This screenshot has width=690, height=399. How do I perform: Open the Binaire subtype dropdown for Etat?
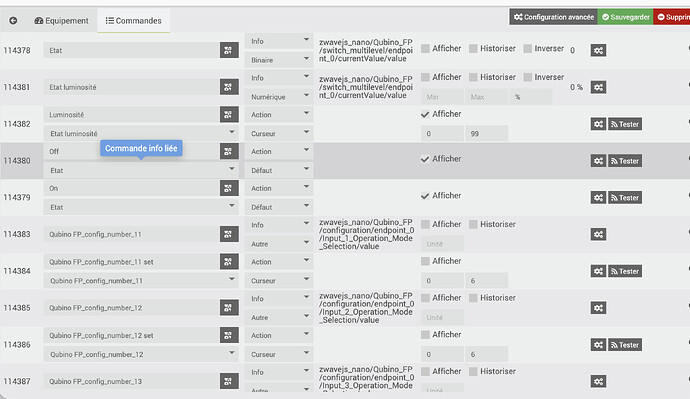pos(279,60)
